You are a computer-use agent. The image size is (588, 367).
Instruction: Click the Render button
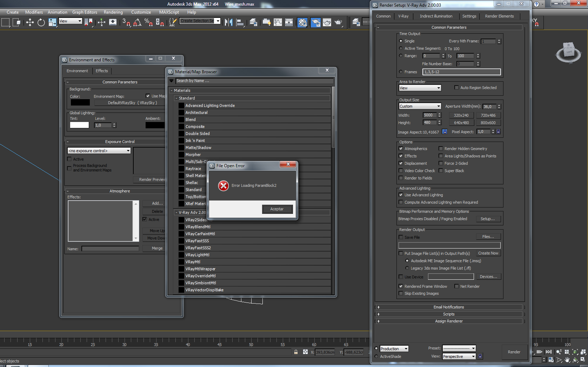pos(514,352)
